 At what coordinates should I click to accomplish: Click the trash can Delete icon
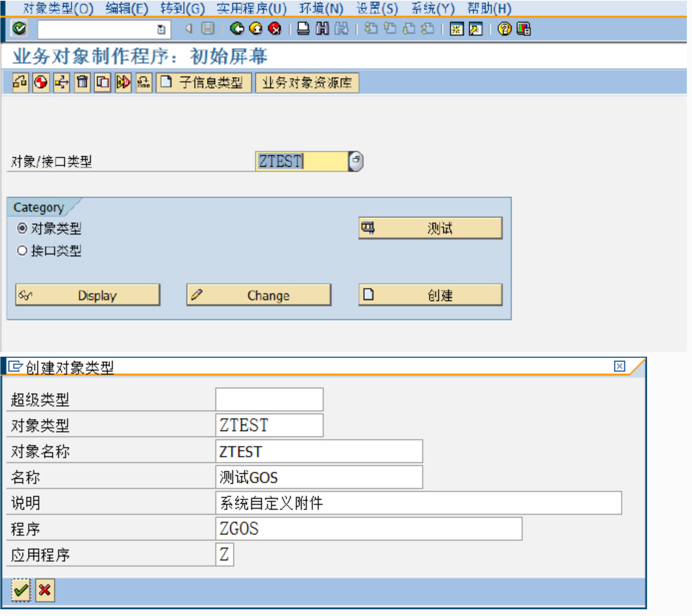[x=82, y=82]
